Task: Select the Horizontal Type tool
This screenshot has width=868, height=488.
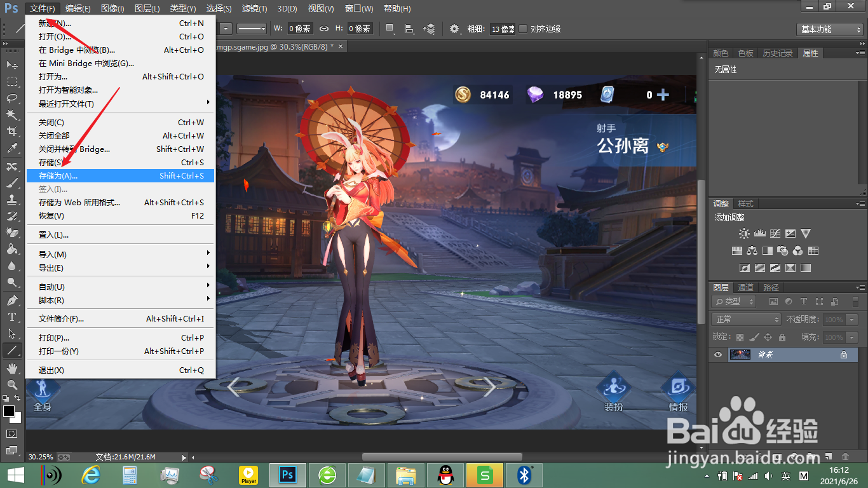Action: (11, 316)
